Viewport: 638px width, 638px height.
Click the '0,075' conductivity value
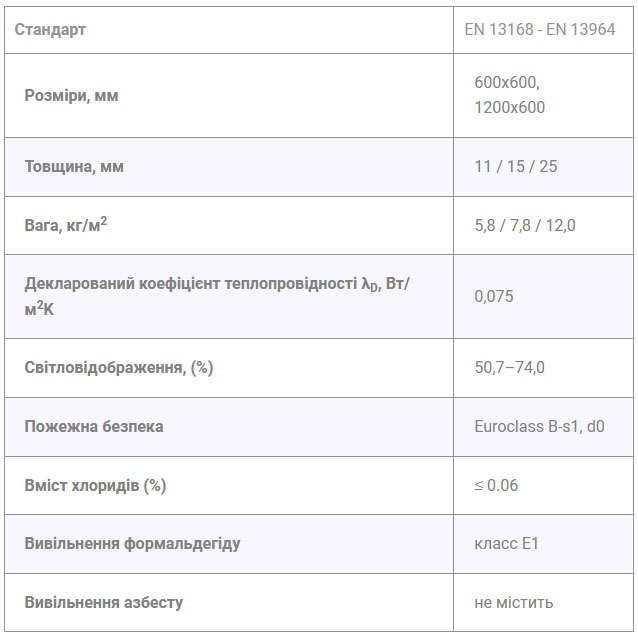(494, 296)
